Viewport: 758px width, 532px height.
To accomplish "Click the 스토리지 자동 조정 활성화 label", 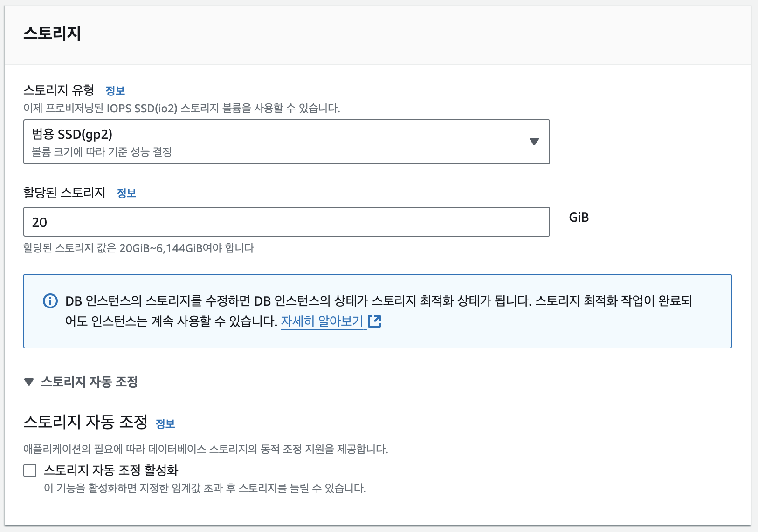I will [x=111, y=470].
